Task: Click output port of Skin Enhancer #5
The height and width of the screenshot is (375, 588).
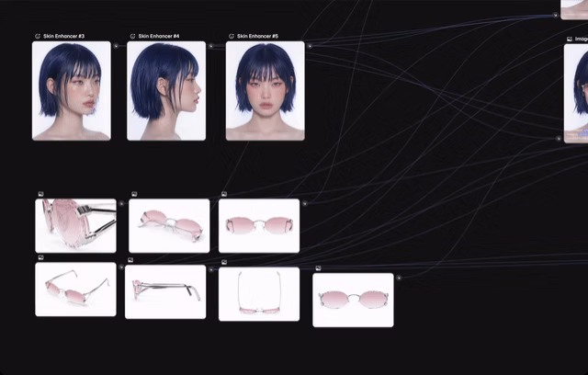Action: pyautogui.click(x=310, y=46)
